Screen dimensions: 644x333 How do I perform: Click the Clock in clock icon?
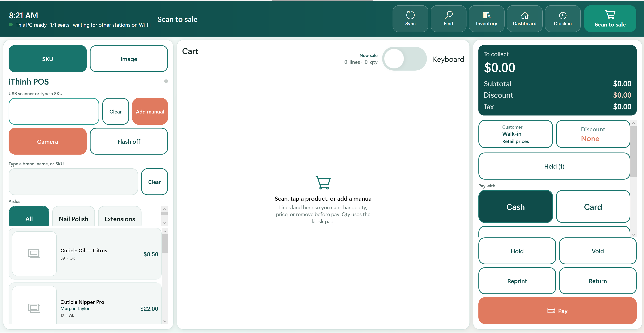tap(562, 15)
